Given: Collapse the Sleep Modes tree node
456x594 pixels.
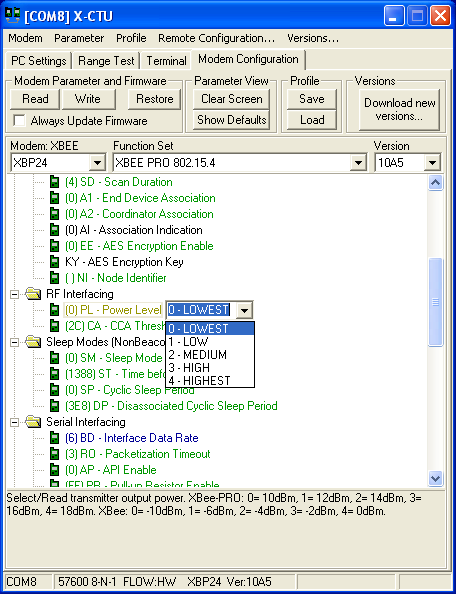Looking at the screenshot, I should tap(14, 342).
